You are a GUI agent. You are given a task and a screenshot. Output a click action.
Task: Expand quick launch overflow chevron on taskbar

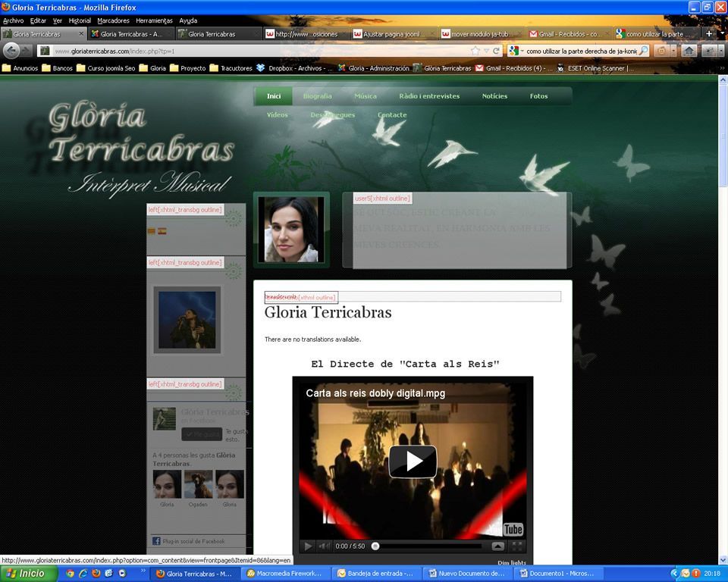pyautogui.click(x=143, y=571)
